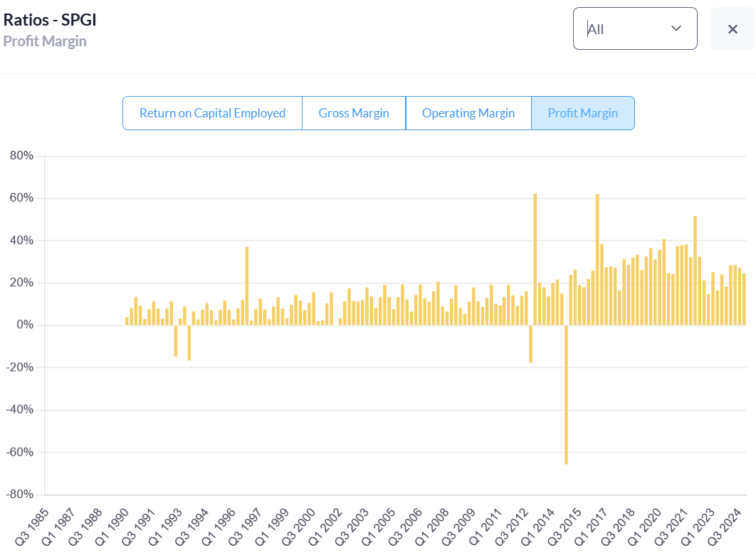This screenshot has width=756, height=553.
Task: Click the 20% y-axis label
Action: point(21,283)
